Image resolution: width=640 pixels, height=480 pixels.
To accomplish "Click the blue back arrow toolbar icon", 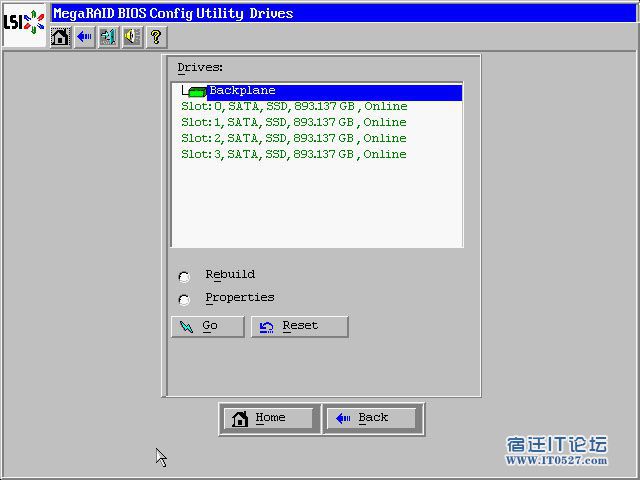I will click(x=85, y=37).
